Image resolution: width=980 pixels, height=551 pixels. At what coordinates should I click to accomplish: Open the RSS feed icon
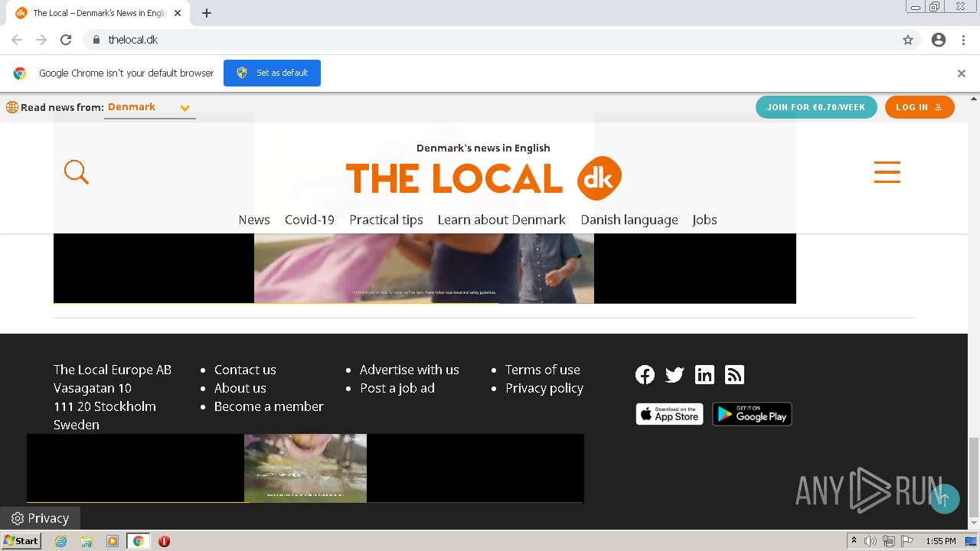tap(734, 374)
